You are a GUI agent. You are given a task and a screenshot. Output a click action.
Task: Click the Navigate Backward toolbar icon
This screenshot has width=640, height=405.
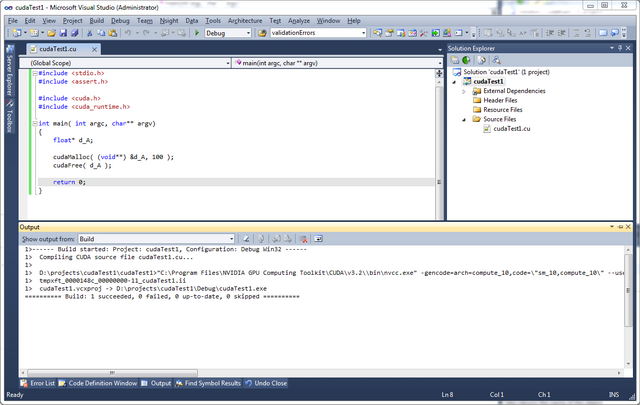coord(165,33)
